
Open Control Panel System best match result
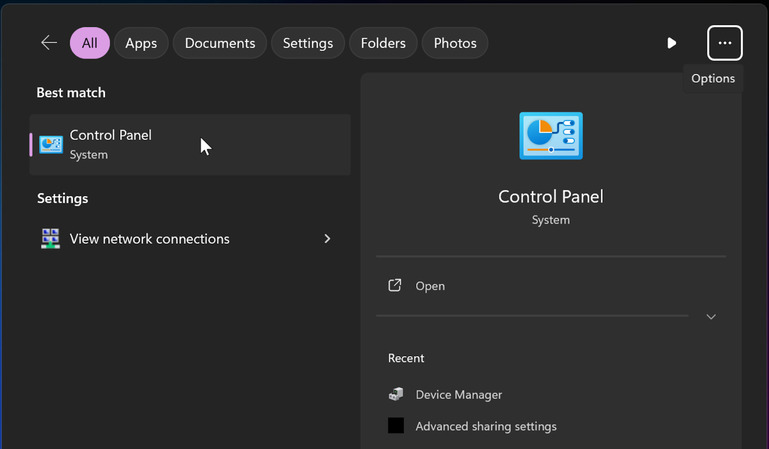(190, 145)
